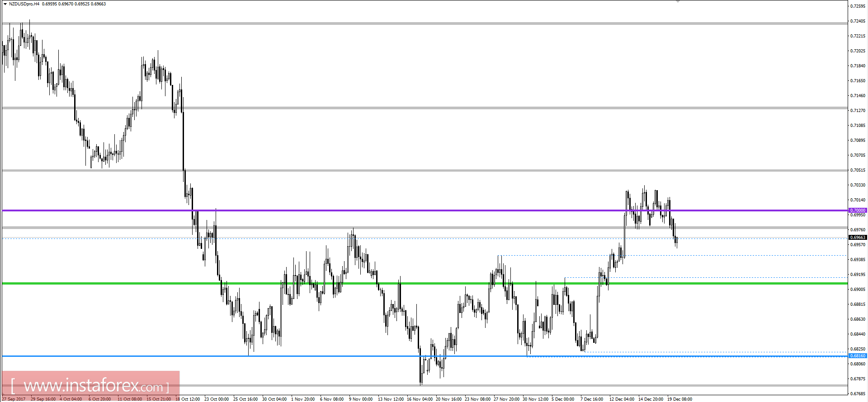Viewport: 868px width, 402px height.
Task: Select the green horizontal level line
Action: (x=425, y=283)
